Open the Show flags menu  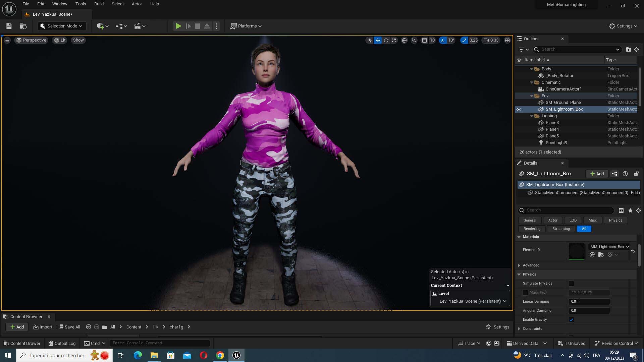click(x=78, y=40)
